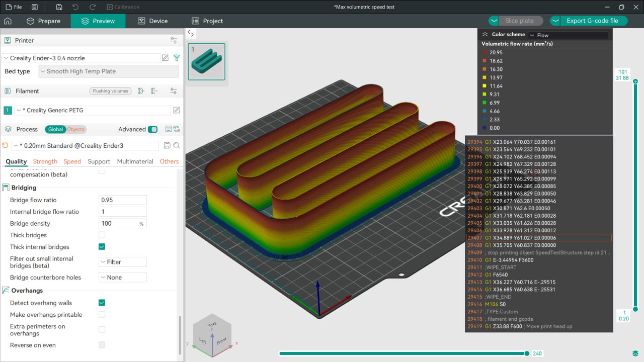Screen dimensions: 644x362
Task: Switch to the Project tab
Action: tap(207, 21)
